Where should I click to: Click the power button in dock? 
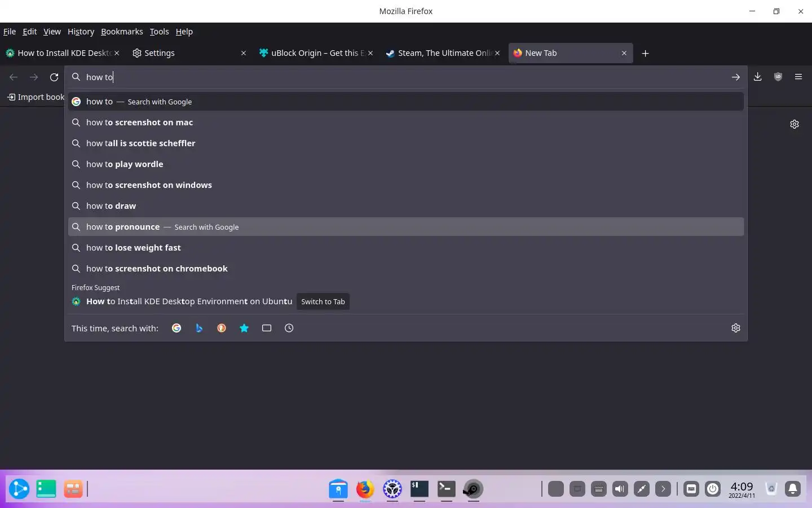tap(713, 489)
